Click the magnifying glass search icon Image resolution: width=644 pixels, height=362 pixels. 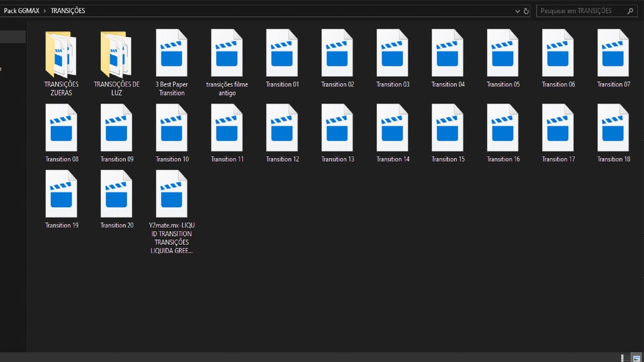pyautogui.click(x=631, y=11)
